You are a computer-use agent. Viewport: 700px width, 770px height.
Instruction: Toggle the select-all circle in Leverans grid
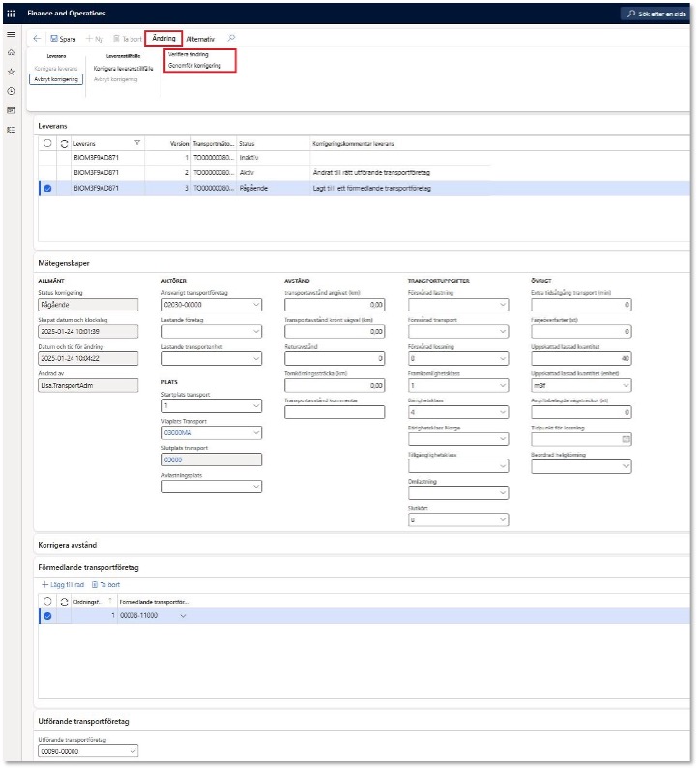(x=47, y=143)
